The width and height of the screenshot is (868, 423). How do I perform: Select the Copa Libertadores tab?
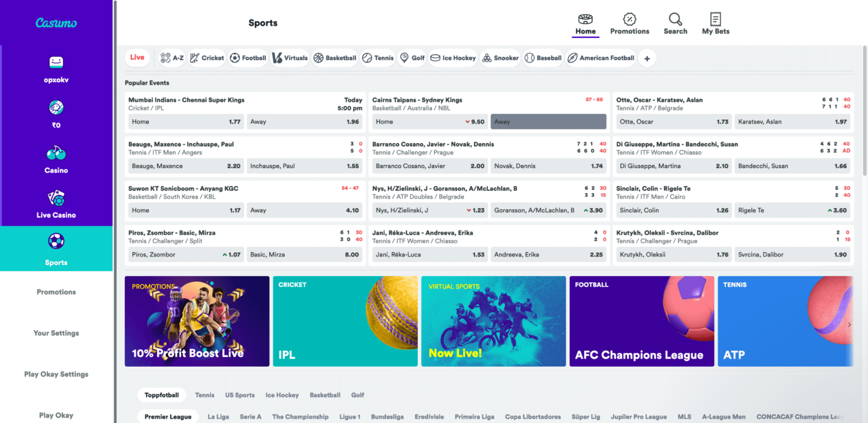coord(533,416)
